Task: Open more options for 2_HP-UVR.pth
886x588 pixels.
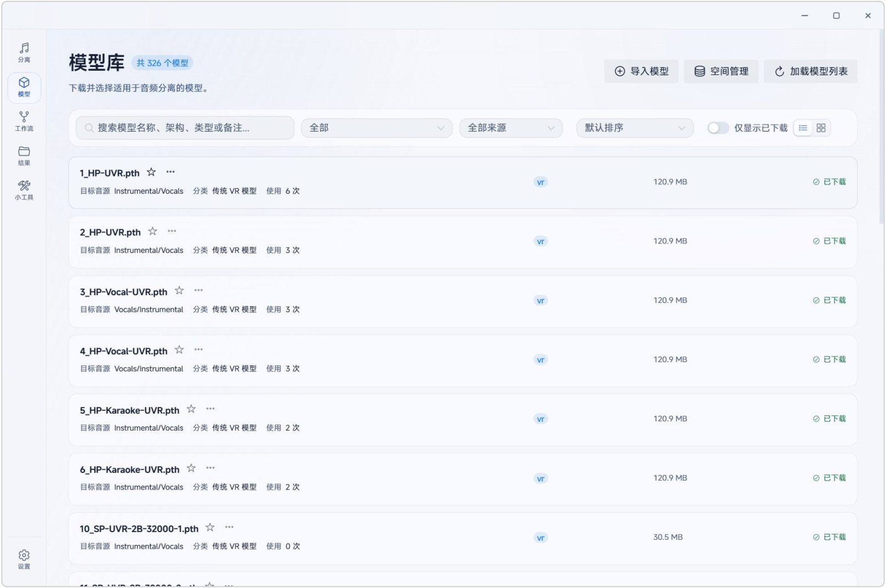Action: (x=172, y=231)
